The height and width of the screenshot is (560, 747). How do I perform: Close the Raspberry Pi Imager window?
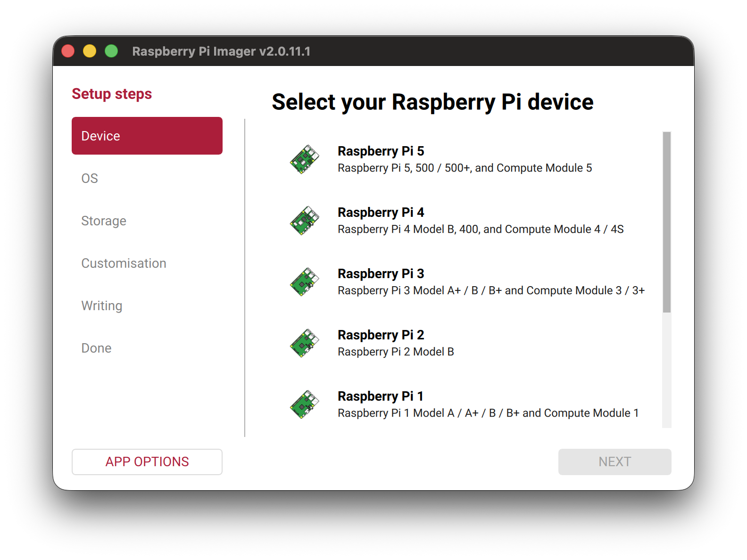pos(68,51)
